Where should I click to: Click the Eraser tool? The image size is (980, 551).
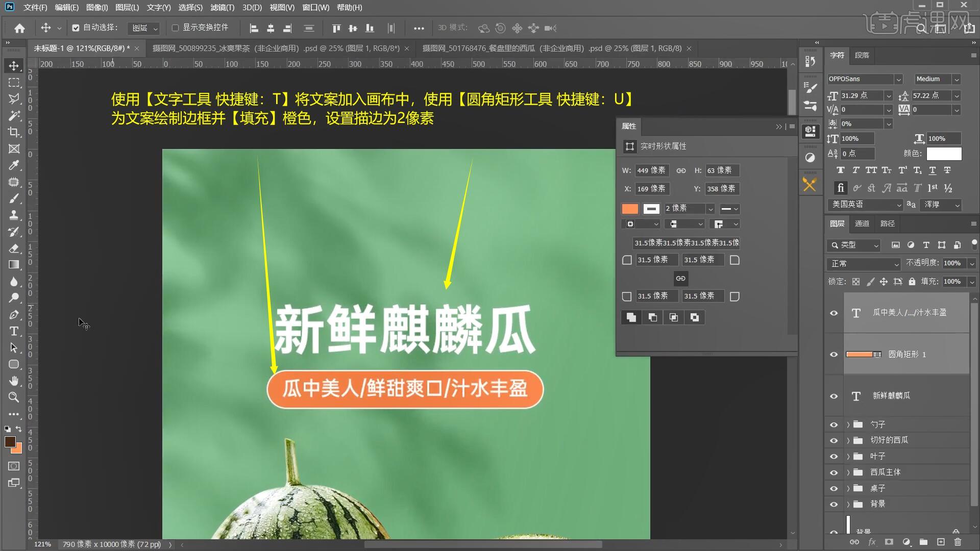pyautogui.click(x=14, y=248)
